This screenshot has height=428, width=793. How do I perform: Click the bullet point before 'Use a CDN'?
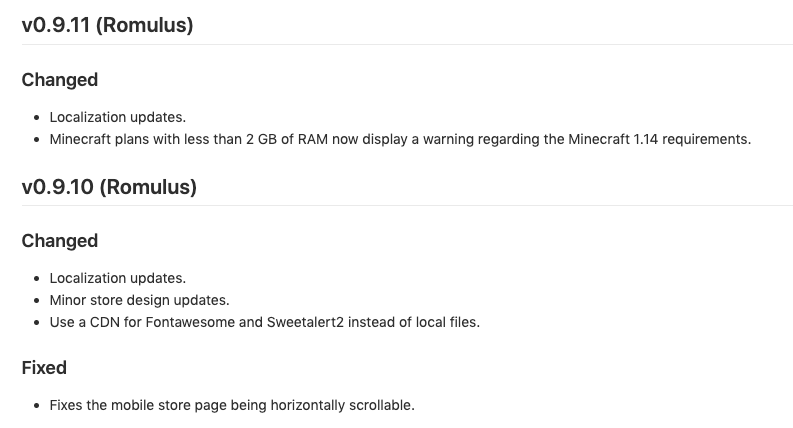(x=37, y=323)
